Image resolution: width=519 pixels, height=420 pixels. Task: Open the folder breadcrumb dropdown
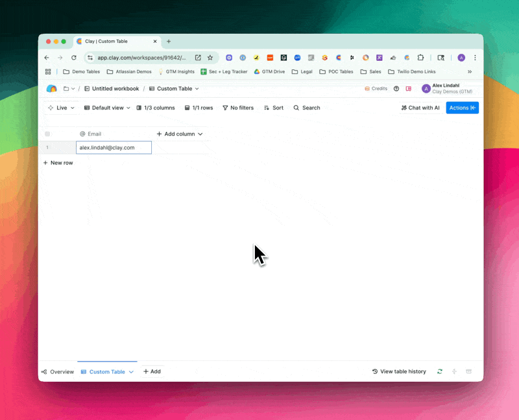pos(69,89)
